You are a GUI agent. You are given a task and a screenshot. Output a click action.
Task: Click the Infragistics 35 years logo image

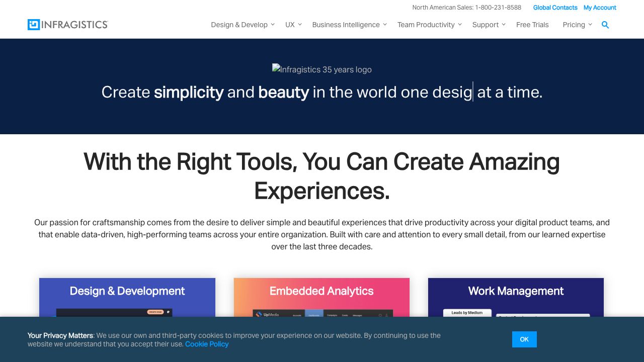(321, 69)
